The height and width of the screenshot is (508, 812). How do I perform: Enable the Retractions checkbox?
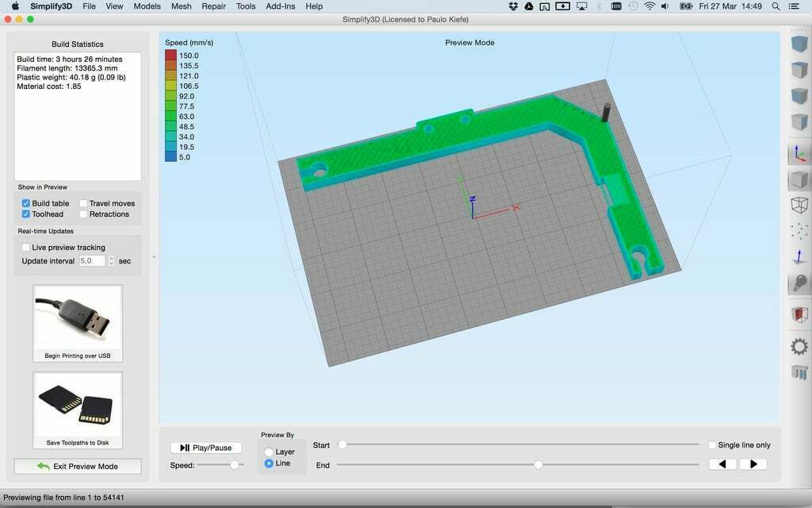[83, 214]
